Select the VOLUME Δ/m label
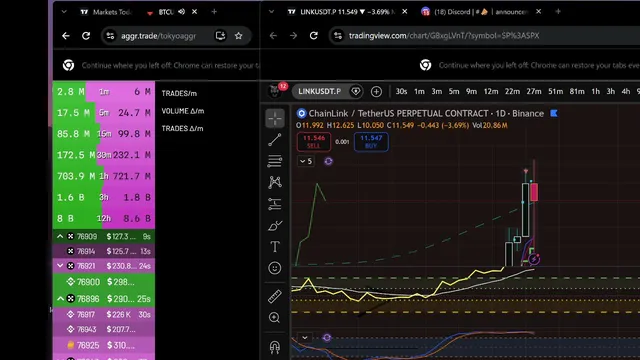Viewport: 640px width, 360px height. click(x=183, y=111)
